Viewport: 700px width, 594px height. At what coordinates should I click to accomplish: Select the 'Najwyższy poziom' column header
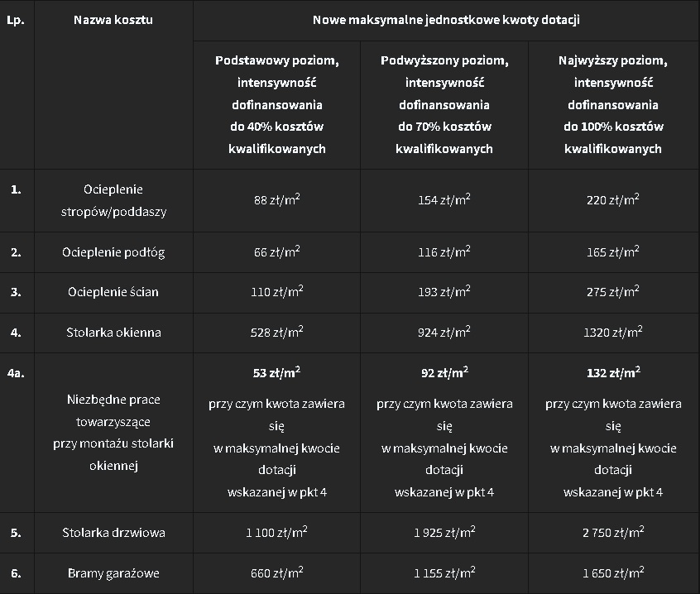613,104
